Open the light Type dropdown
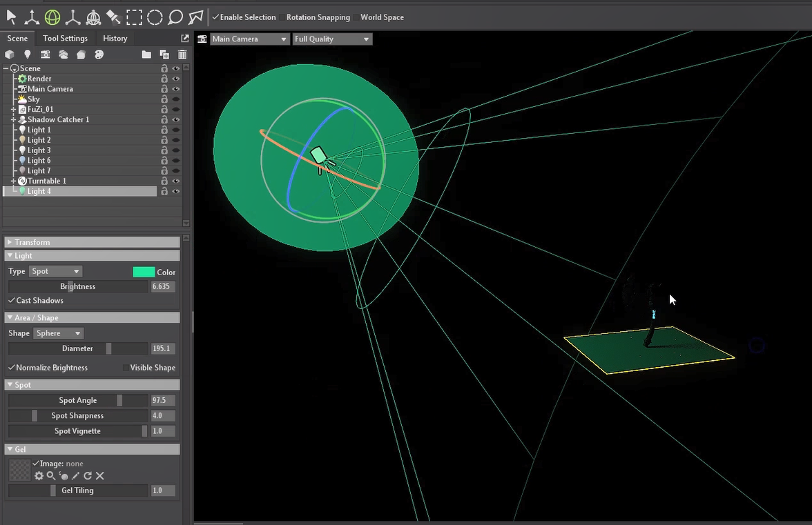 55,272
